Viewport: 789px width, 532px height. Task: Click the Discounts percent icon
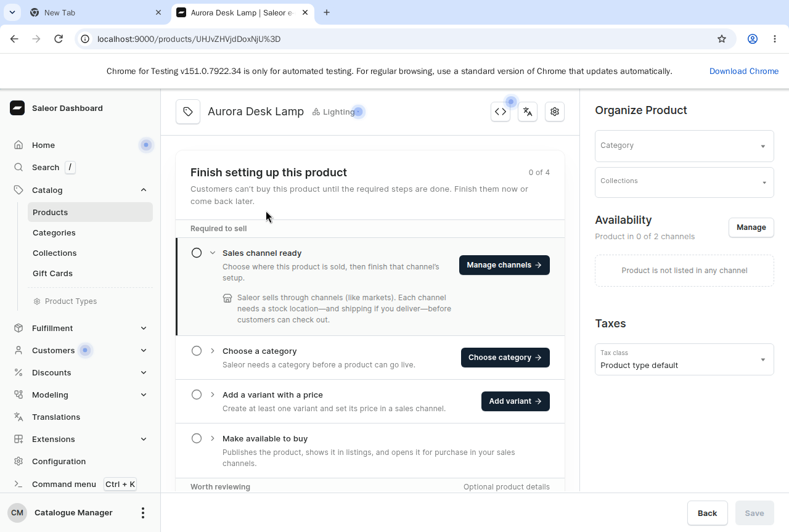[x=18, y=372]
